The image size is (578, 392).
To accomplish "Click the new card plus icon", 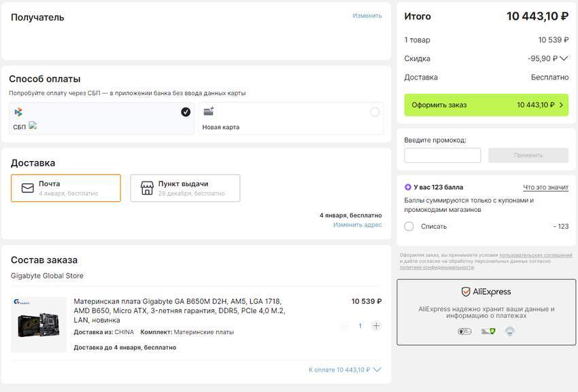I will click(x=209, y=111).
